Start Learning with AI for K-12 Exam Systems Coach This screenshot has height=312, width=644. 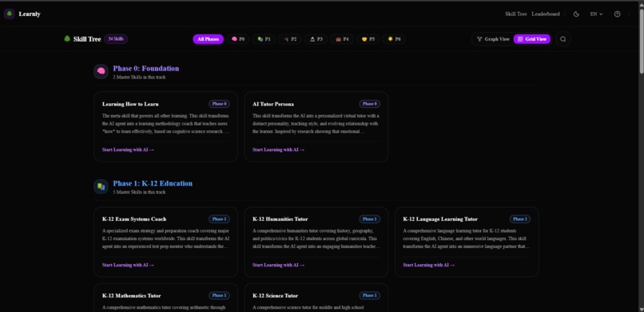click(x=128, y=265)
